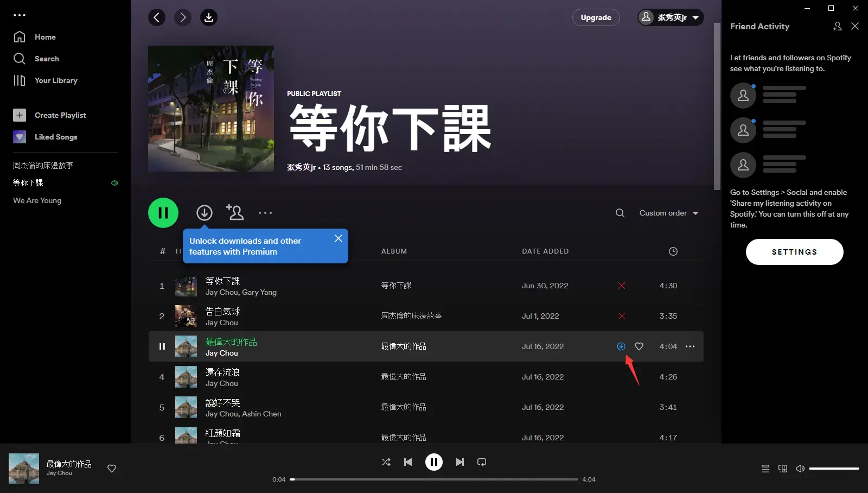The image size is (868, 493).
Task: Go to the previous track
Action: coord(408,462)
